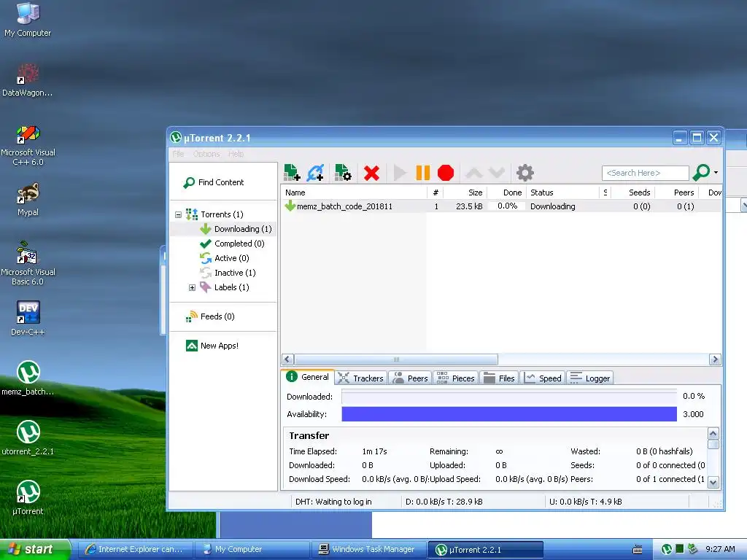747x560 pixels.
Task: Switch to the Speed tab
Action: [542, 378]
